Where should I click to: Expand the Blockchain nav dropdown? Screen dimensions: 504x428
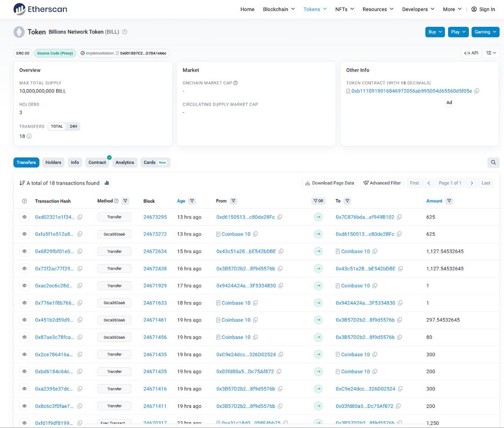(279, 9)
